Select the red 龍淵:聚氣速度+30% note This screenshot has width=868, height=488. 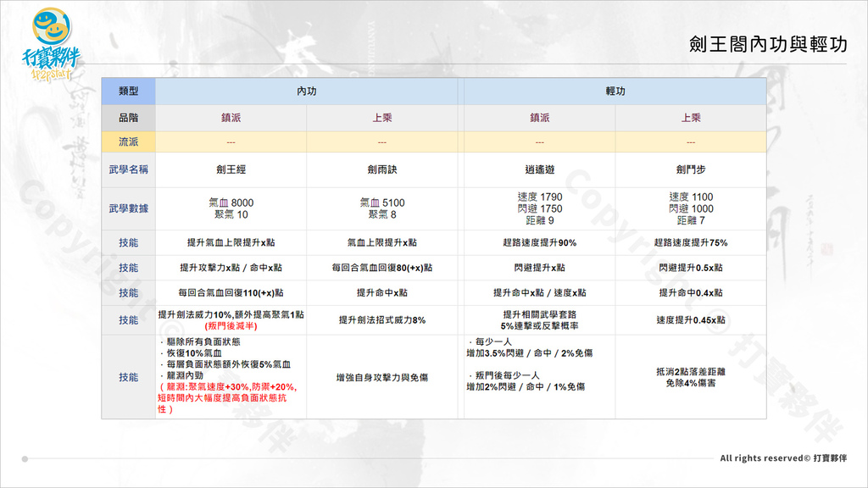pos(227,398)
